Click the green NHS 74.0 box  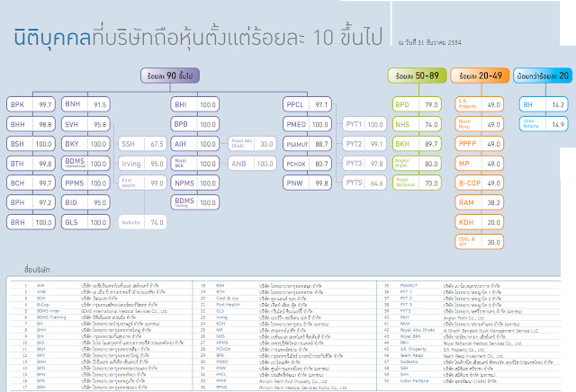[417, 124]
